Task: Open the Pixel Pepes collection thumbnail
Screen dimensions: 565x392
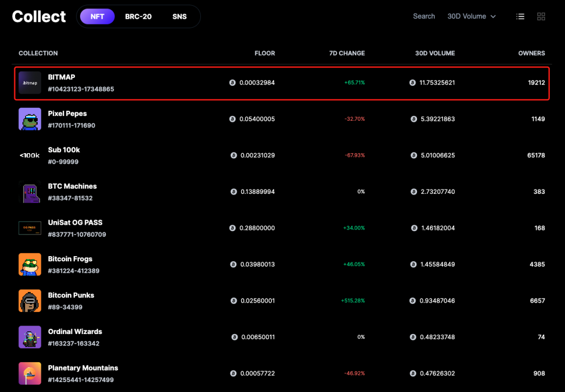Action: point(30,119)
